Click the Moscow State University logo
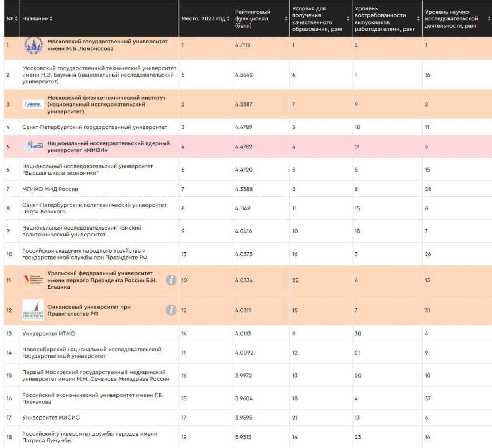This screenshot has width=492, height=448. click(x=33, y=45)
